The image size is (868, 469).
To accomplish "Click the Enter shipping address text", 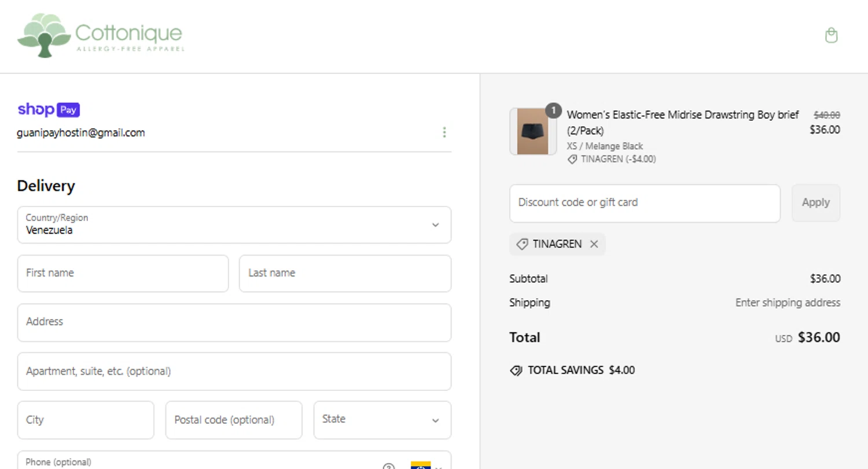I will [x=788, y=302].
